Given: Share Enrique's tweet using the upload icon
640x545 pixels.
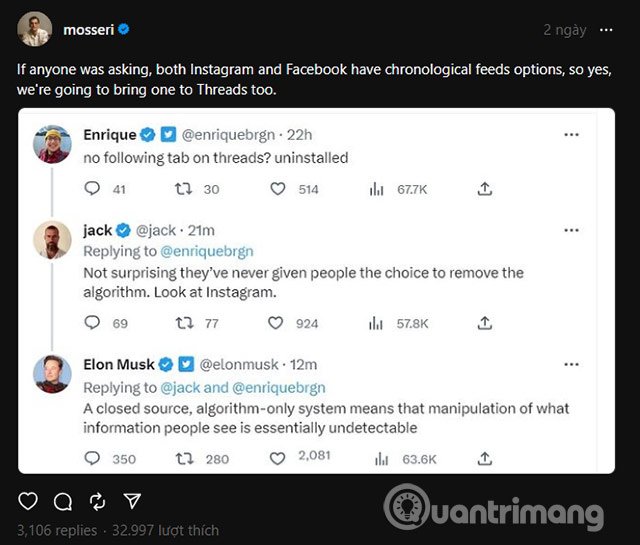Looking at the screenshot, I should click(x=485, y=189).
